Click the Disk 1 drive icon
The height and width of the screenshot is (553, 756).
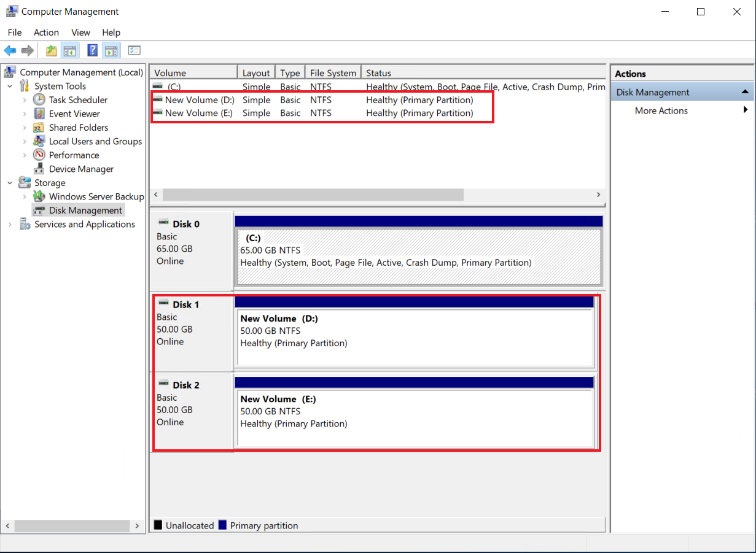tap(163, 302)
